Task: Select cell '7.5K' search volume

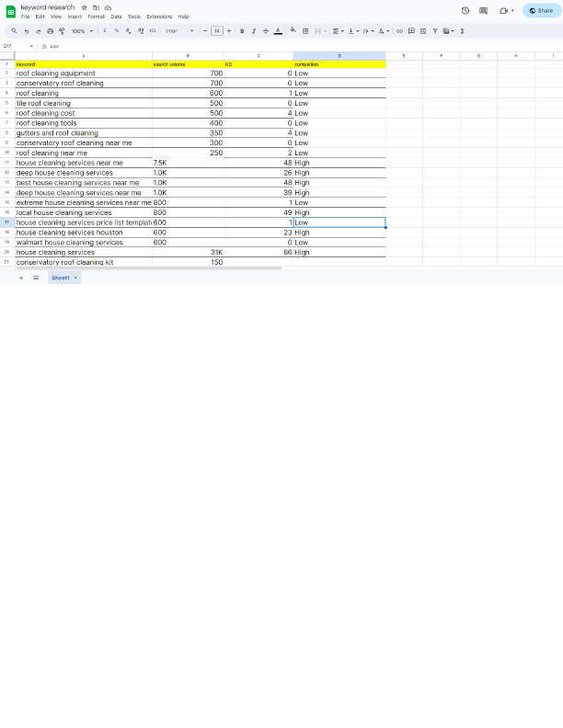Action: 188,163
